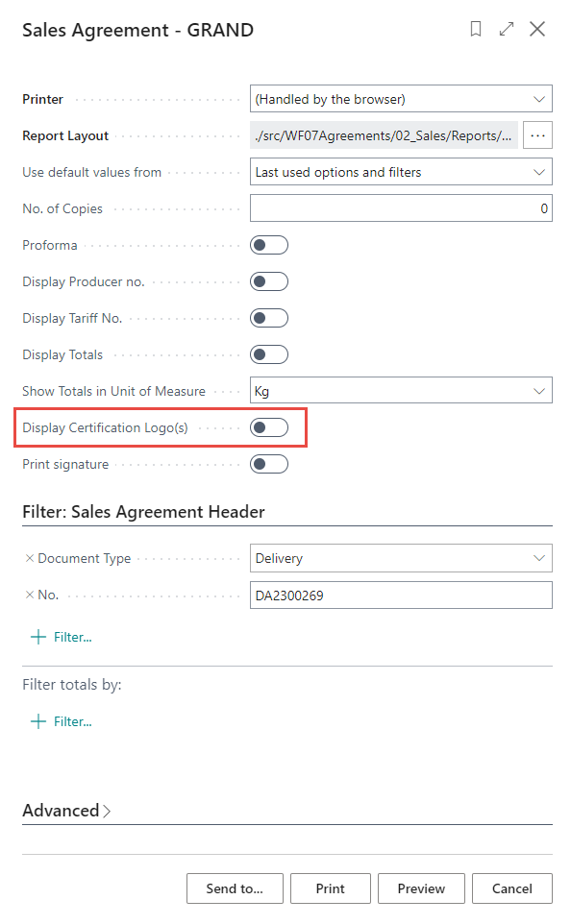Enable the Proforma toggle

click(x=269, y=245)
